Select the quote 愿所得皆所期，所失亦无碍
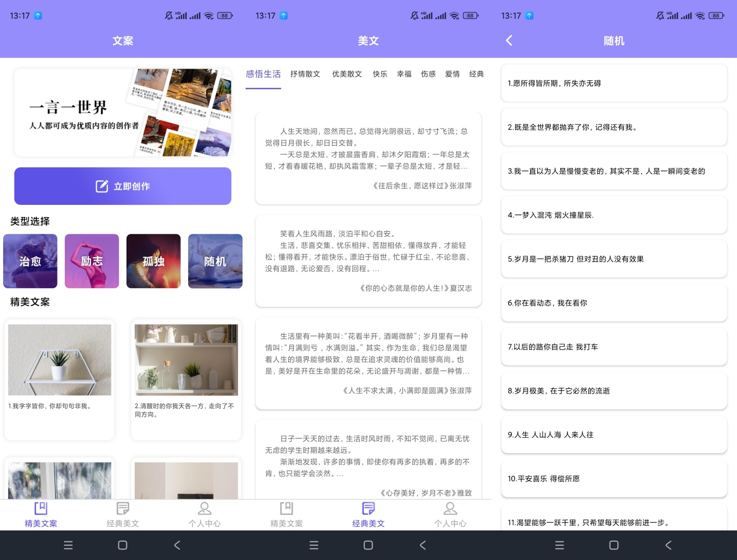The height and width of the screenshot is (560, 737). (x=614, y=83)
